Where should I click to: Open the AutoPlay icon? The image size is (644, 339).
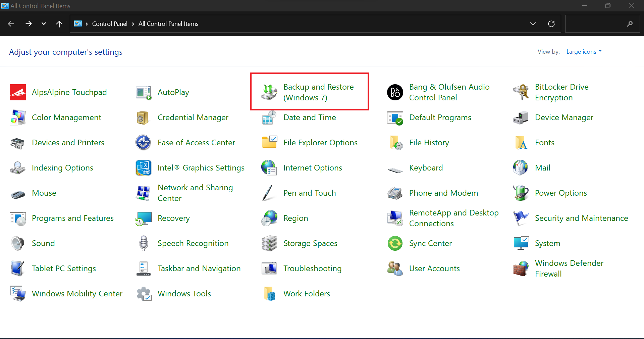coord(144,92)
